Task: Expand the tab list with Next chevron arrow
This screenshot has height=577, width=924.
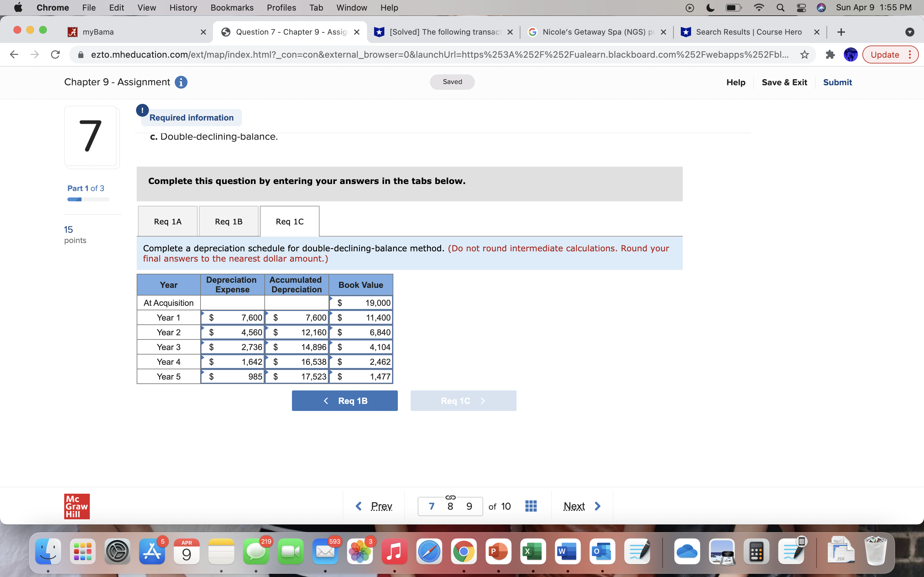Action: pyautogui.click(x=597, y=506)
